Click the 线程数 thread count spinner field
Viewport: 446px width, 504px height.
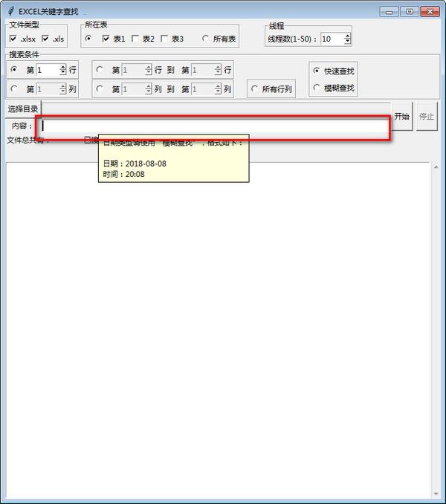coord(332,39)
